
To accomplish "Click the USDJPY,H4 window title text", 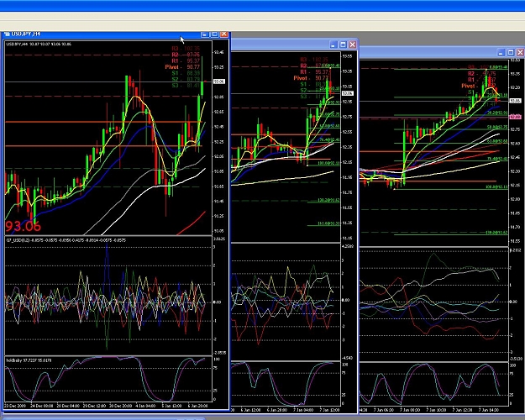I will pyautogui.click(x=26, y=34).
